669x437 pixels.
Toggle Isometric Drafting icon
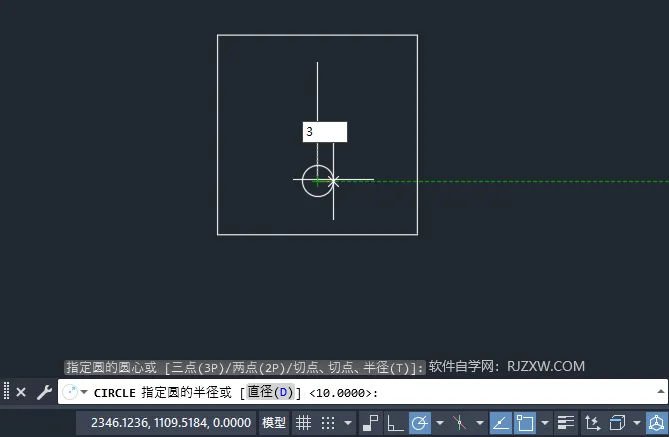point(460,423)
